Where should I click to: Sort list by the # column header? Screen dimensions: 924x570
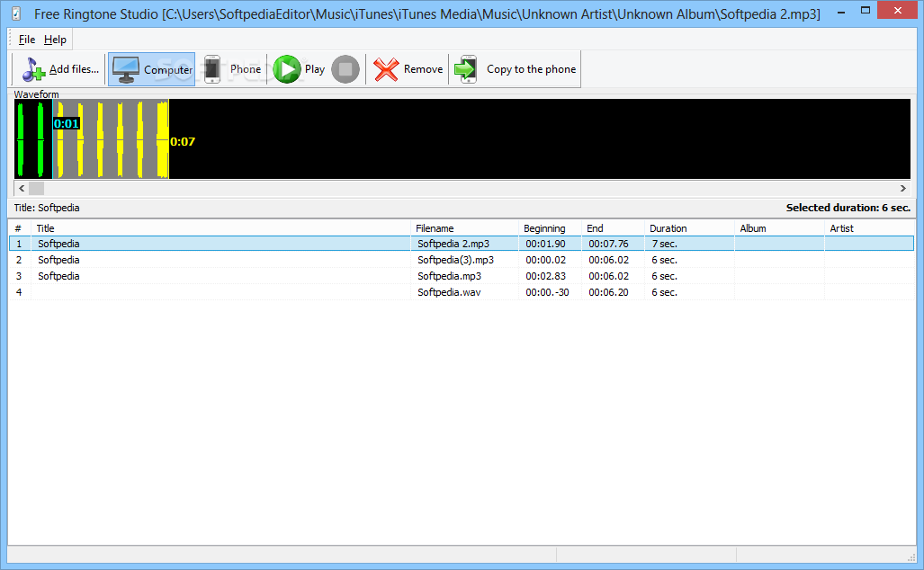[20, 228]
